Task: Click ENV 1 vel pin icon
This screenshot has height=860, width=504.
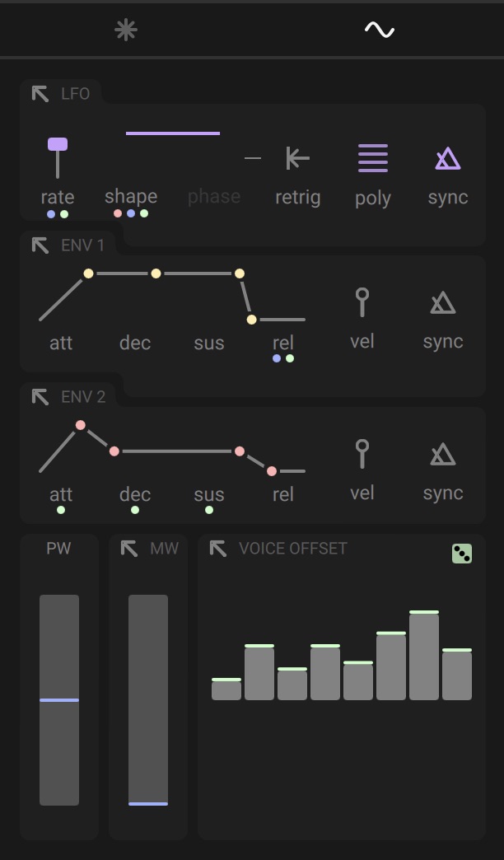Action: click(x=362, y=302)
